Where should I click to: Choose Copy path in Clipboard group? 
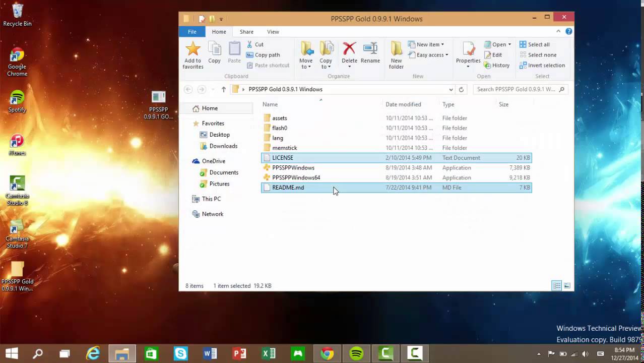coord(263,55)
